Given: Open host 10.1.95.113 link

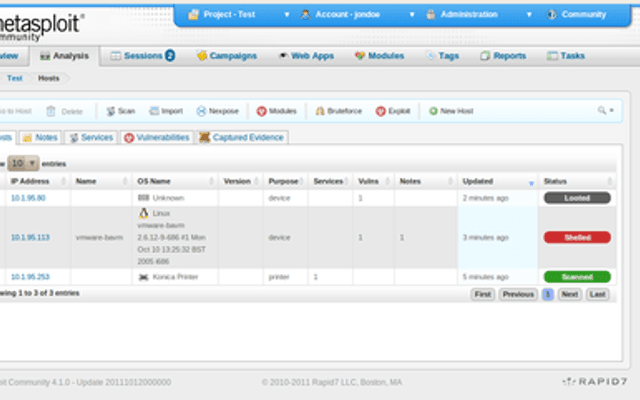Looking at the screenshot, I should click(30, 238).
